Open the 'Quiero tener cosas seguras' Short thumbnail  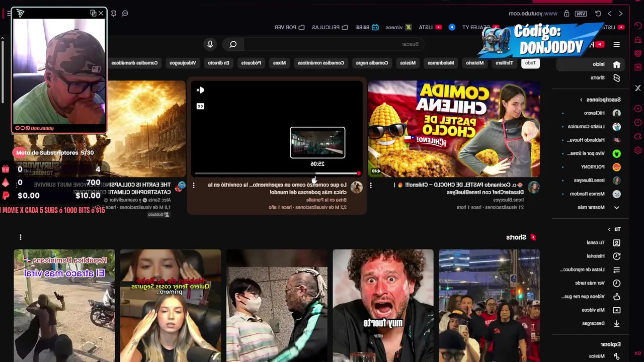coord(171,306)
